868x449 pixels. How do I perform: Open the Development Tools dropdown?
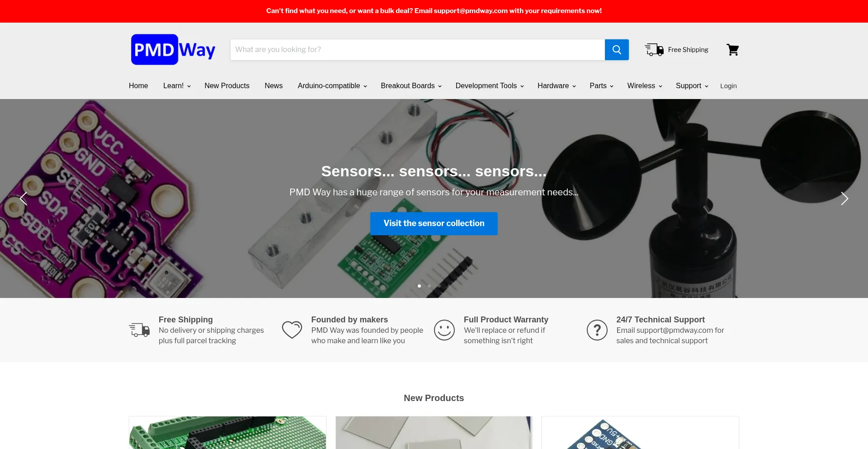[x=490, y=86]
